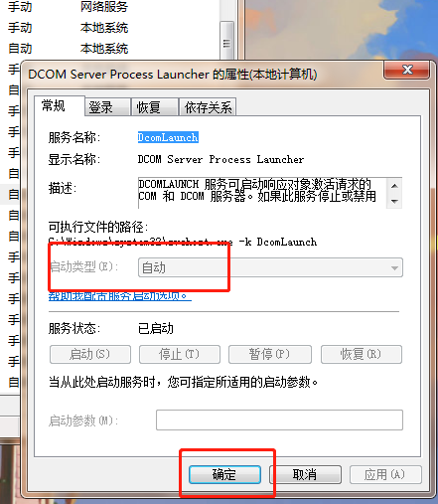Click the 恢复(R) service button
Image resolution: width=438 pixels, height=504 pixels.
click(x=362, y=355)
